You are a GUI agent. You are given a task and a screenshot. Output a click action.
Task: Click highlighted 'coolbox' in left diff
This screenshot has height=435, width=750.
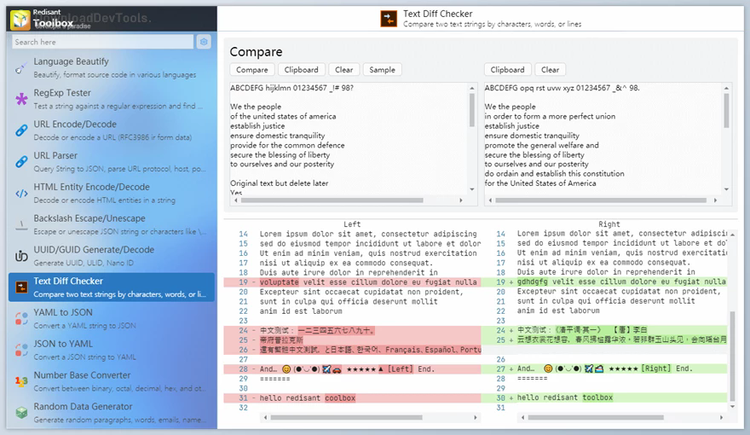pos(340,398)
